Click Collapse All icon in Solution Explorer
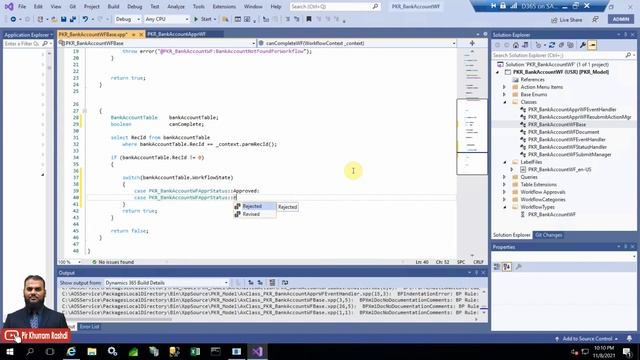Screen dimensions: 640x360 tap(561, 45)
